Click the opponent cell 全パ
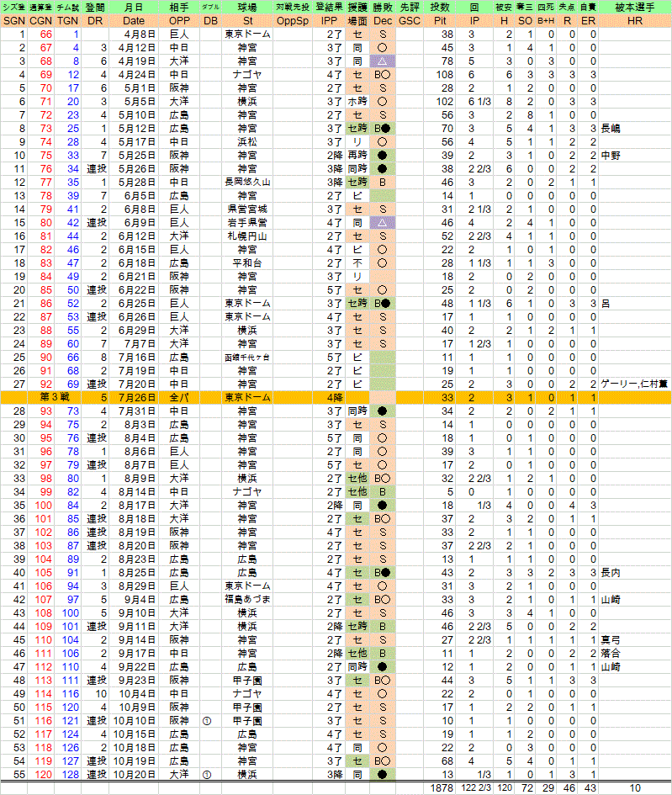 [x=179, y=397]
